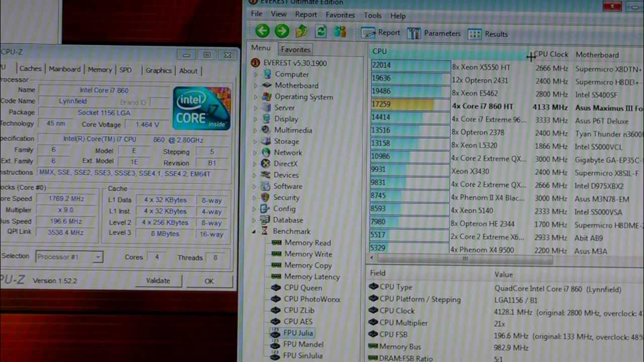
Task: Open the Favorites menu in EVEREST menu bar
Action: tap(340, 15)
